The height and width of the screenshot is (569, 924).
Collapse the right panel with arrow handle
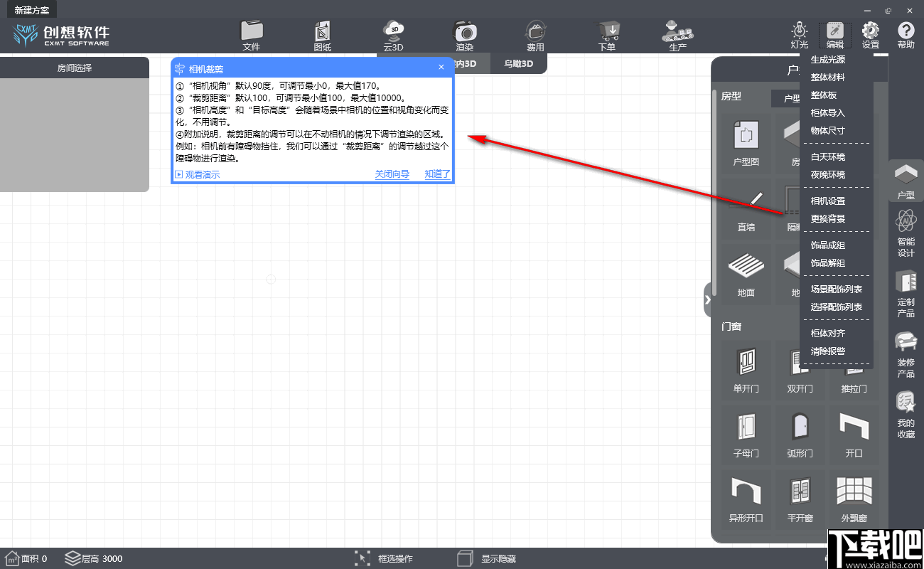coord(707,299)
